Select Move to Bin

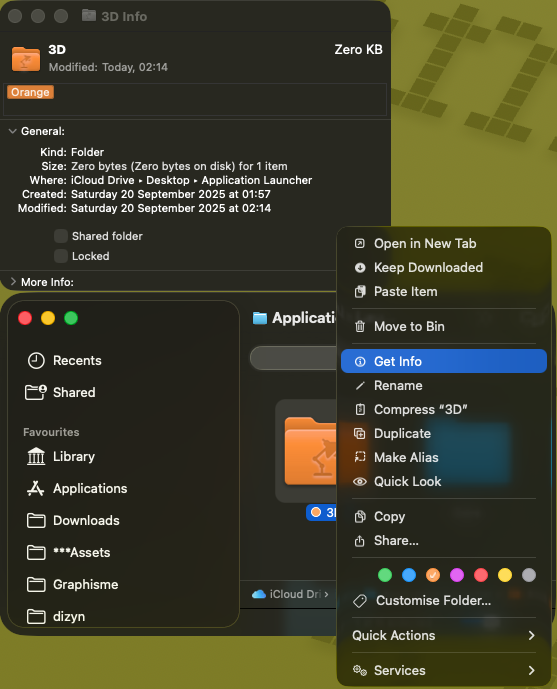(444, 326)
